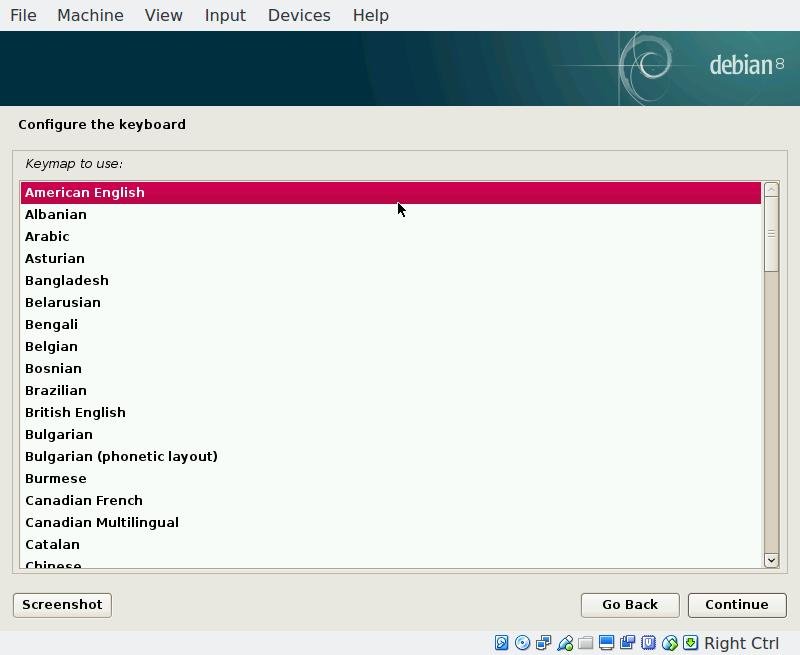Click the Right Ctrl host key label
The height and width of the screenshot is (655, 800).
(741, 643)
